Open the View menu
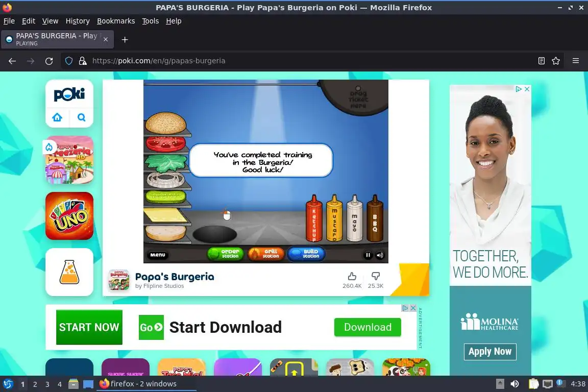This screenshot has width=588, height=392. point(50,21)
